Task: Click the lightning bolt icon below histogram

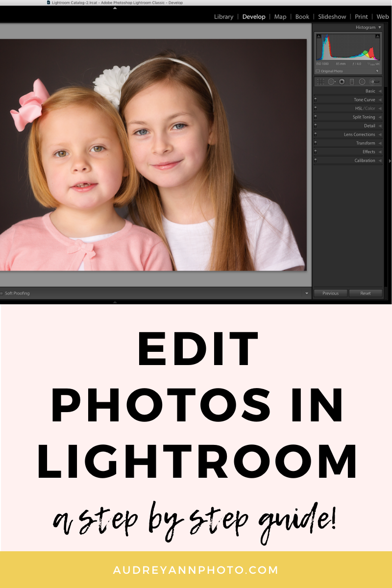Action: [377, 71]
